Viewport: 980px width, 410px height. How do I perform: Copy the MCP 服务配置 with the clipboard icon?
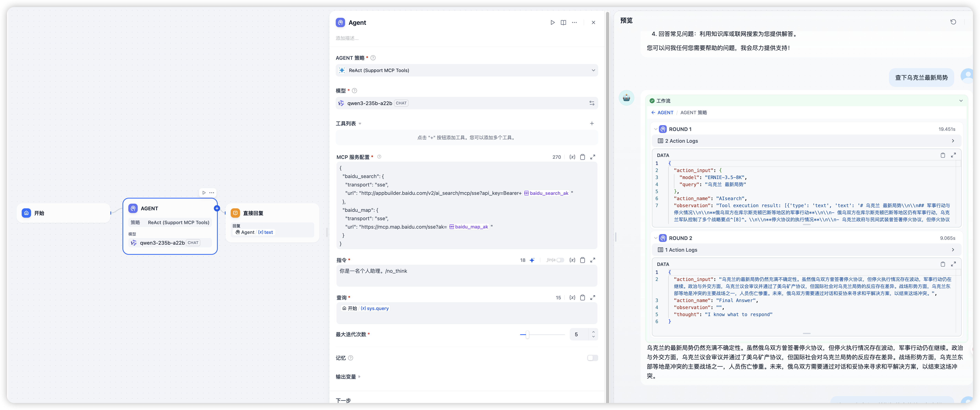[582, 157]
